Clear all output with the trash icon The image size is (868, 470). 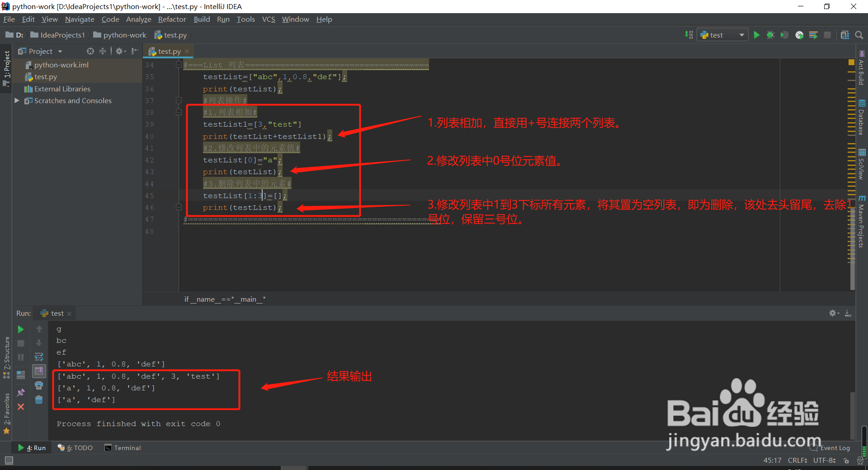[39, 399]
